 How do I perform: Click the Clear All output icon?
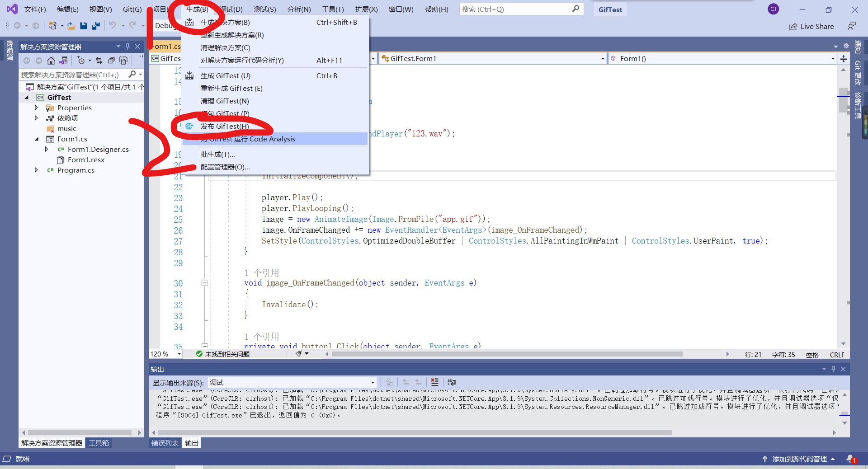(x=434, y=382)
